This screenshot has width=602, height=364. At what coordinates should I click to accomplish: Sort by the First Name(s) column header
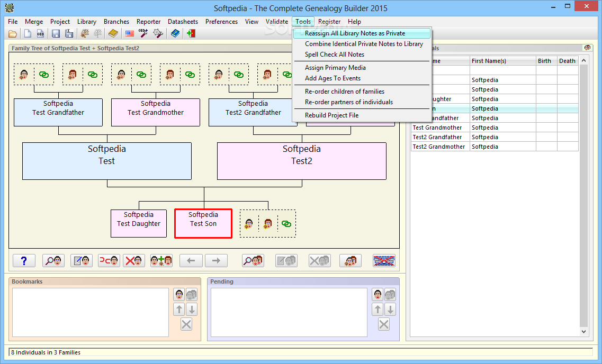pos(502,61)
